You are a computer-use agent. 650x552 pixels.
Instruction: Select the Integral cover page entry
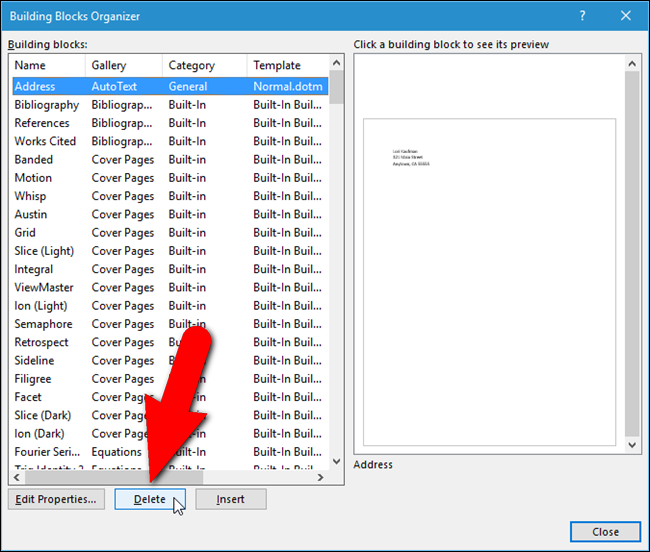(x=170, y=269)
